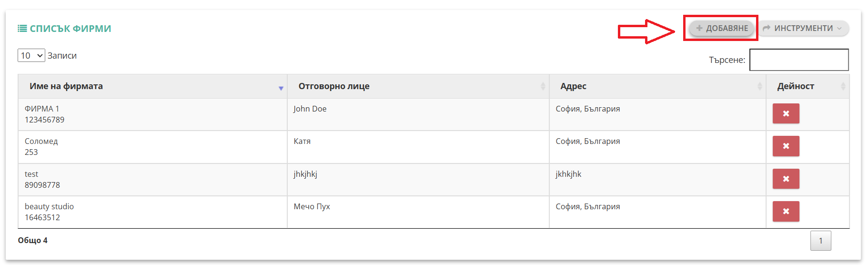Delete the ФИРМА 1 row
Image resolution: width=868 pixels, height=265 pixels.
[786, 114]
